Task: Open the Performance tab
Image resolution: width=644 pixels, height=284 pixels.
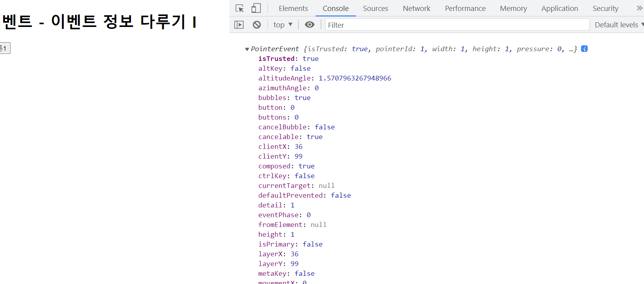Action: pyautogui.click(x=465, y=8)
